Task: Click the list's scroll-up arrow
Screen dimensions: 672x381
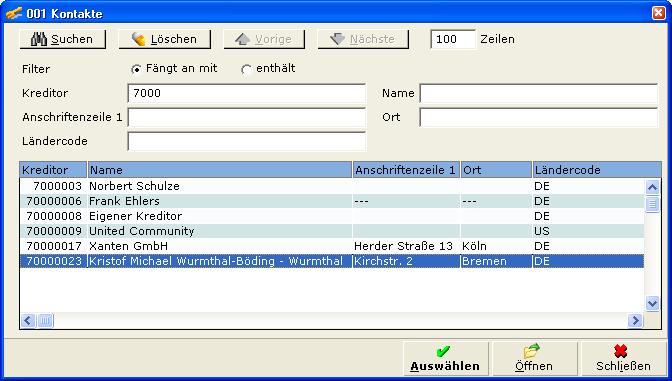Action: click(x=652, y=187)
